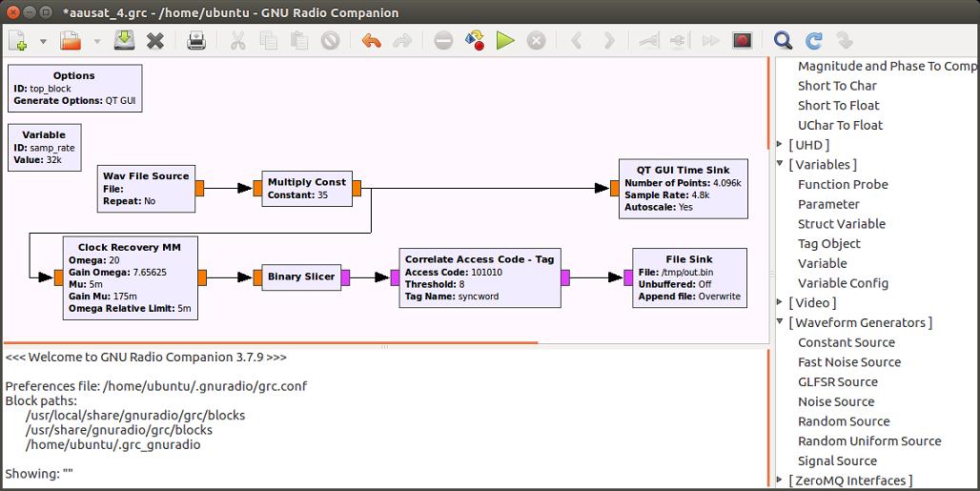The image size is (980, 491).
Task: Open the Find blocks magnifier
Action: [x=783, y=41]
